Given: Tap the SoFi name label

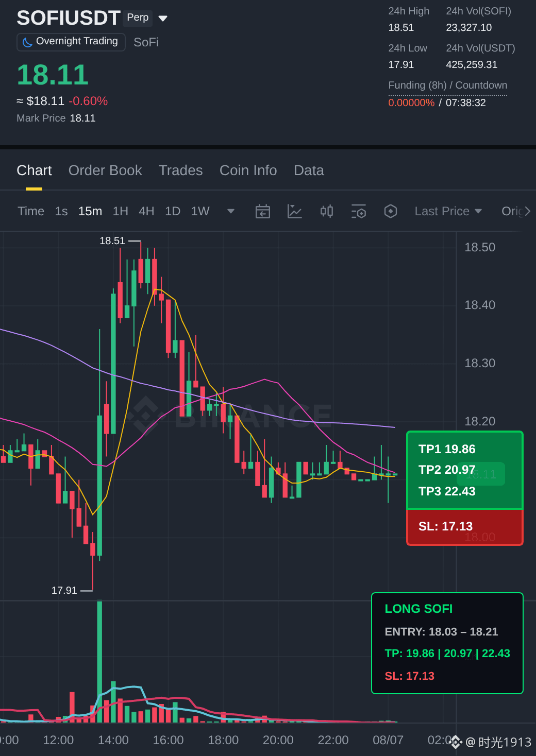Looking at the screenshot, I should tap(146, 42).
